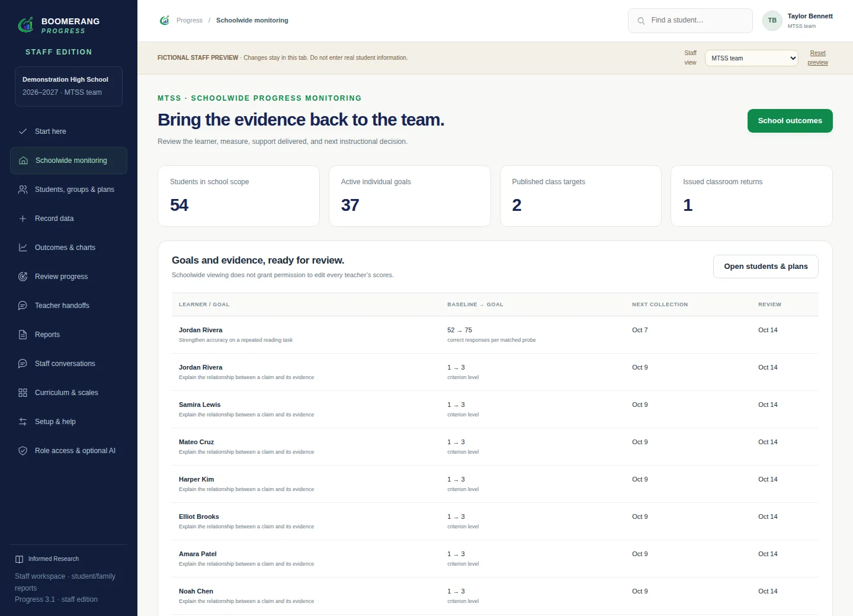Click the Next Collection column header
The height and width of the screenshot is (616, 853).
pos(660,304)
